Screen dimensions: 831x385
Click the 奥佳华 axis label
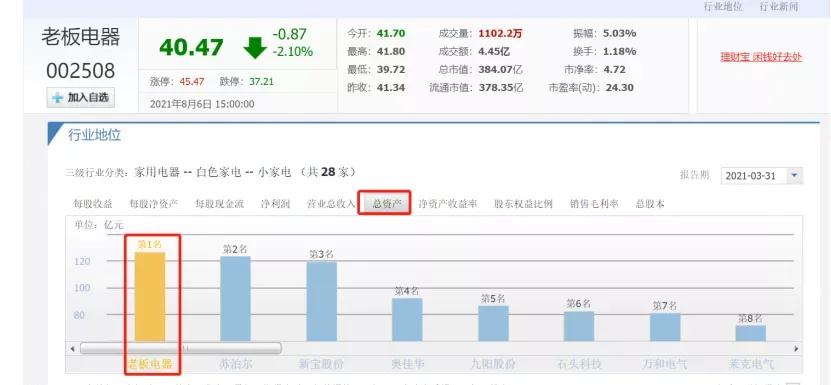pos(408,364)
